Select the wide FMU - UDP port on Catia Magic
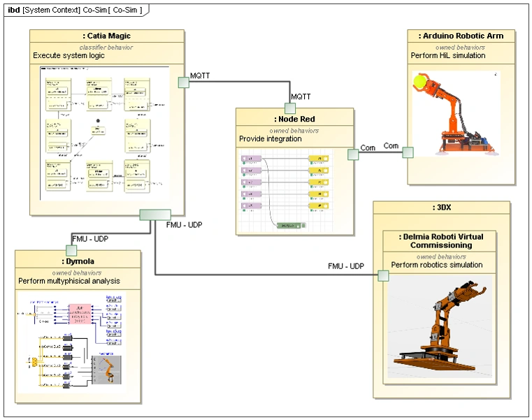532x420 pixels. (155, 215)
